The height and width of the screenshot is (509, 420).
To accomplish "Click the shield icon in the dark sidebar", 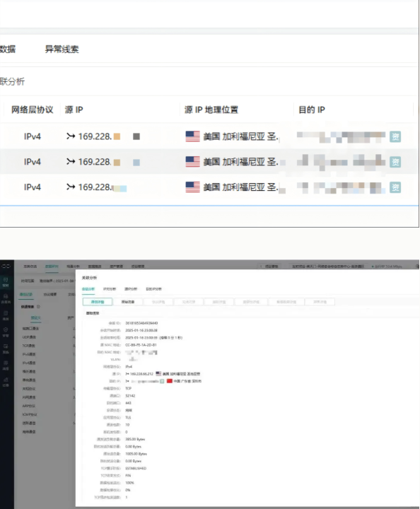I will 6,332.
